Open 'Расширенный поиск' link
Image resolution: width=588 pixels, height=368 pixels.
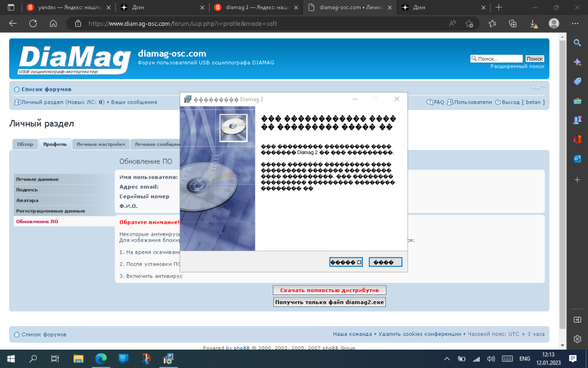[517, 67]
